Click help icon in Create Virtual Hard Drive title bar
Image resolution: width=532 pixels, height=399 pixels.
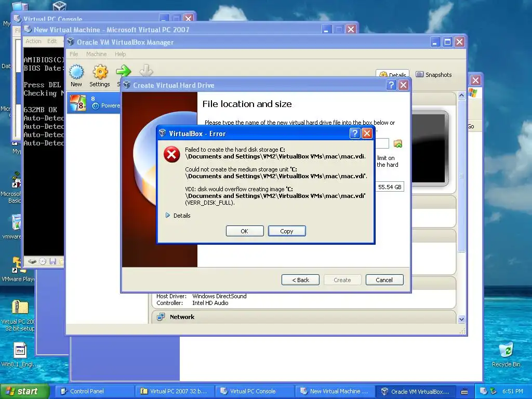coord(391,85)
